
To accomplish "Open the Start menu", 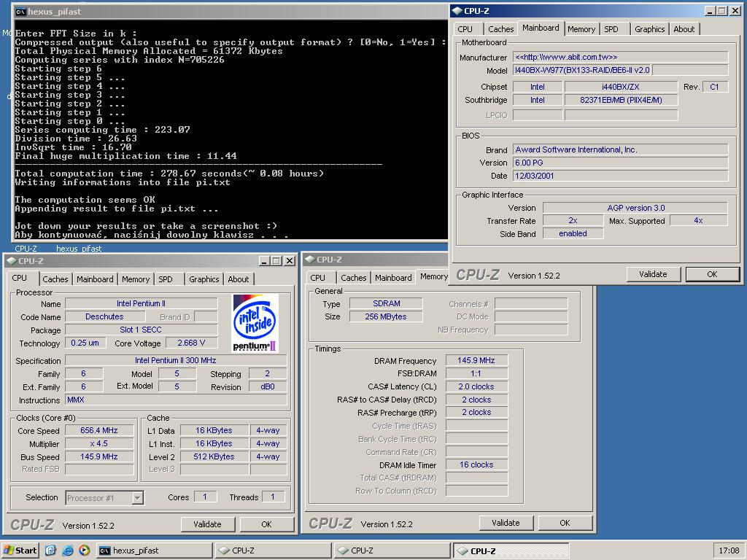I will 20,551.
